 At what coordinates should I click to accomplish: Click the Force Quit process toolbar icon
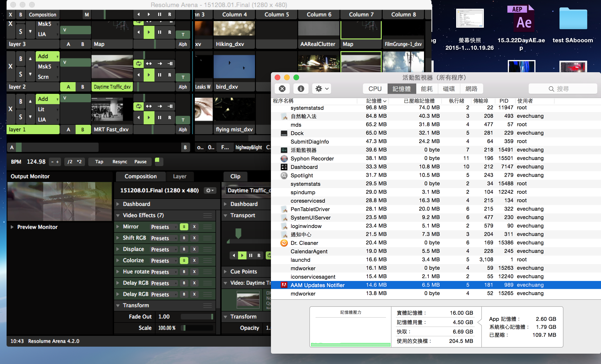pyautogui.click(x=282, y=89)
